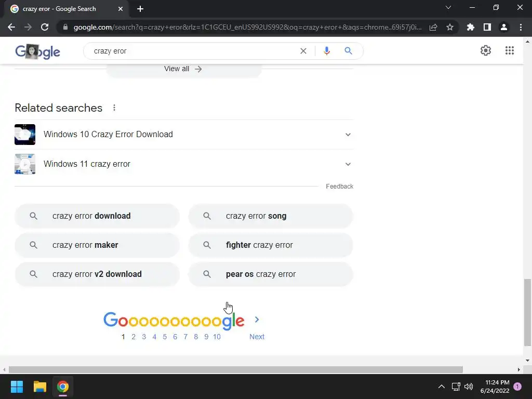
Task: Go to results page 8
Action: pos(196,337)
